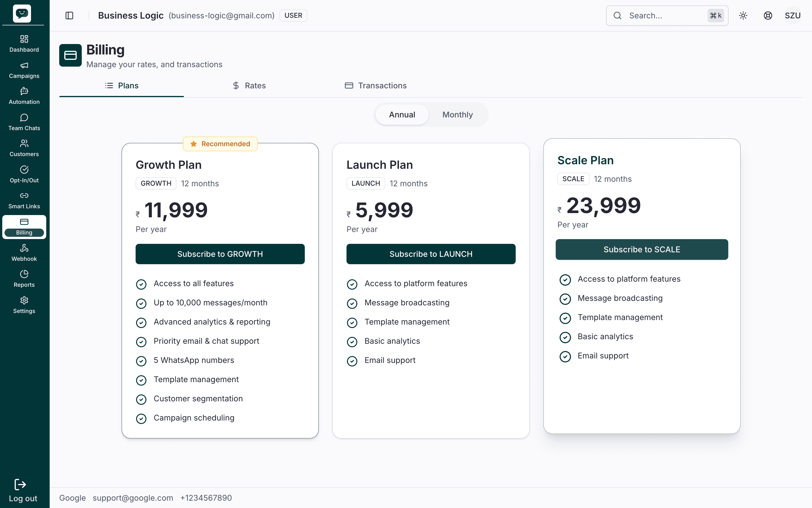The height and width of the screenshot is (508, 812).
Task: Switch theme with the sun icon
Action: coord(743,16)
